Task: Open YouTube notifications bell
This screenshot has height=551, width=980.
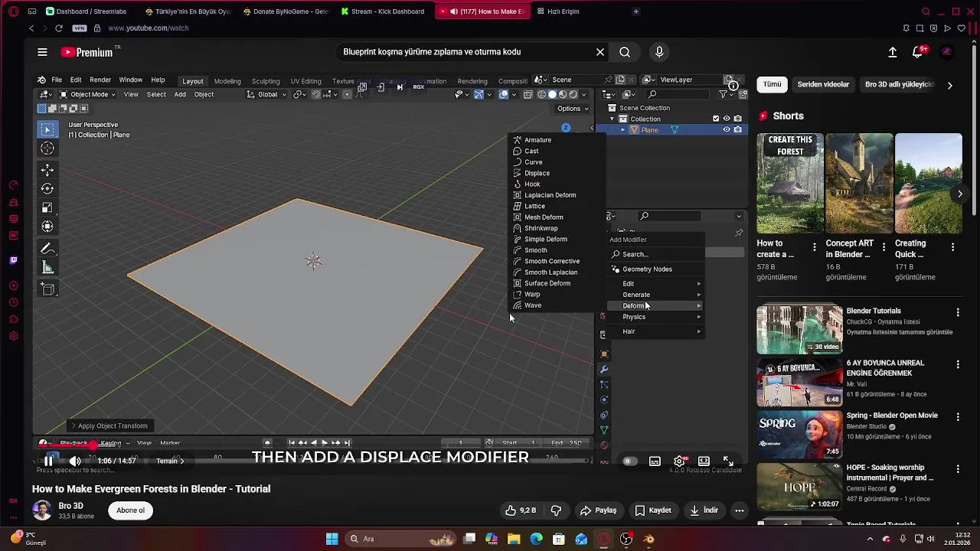Action: coord(918,52)
